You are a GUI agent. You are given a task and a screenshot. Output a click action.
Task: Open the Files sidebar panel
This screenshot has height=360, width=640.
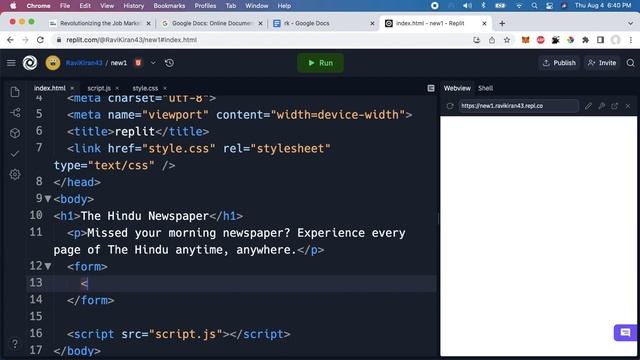point(15,92)
